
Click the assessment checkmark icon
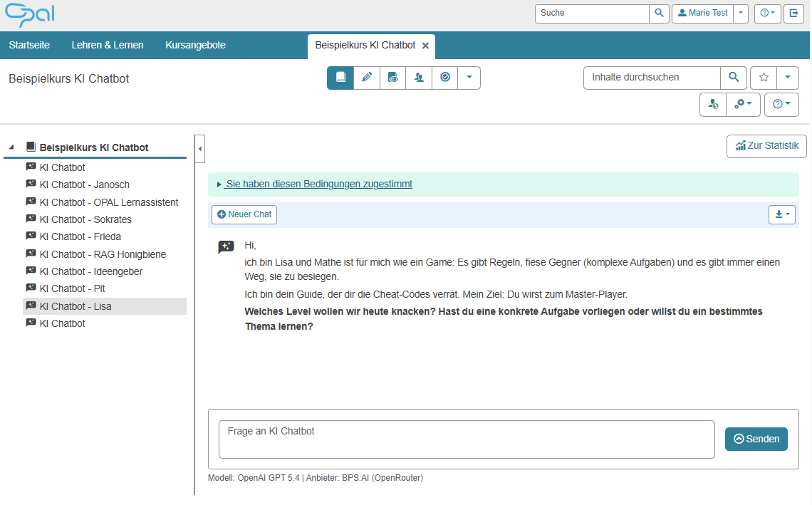point(445,78)
